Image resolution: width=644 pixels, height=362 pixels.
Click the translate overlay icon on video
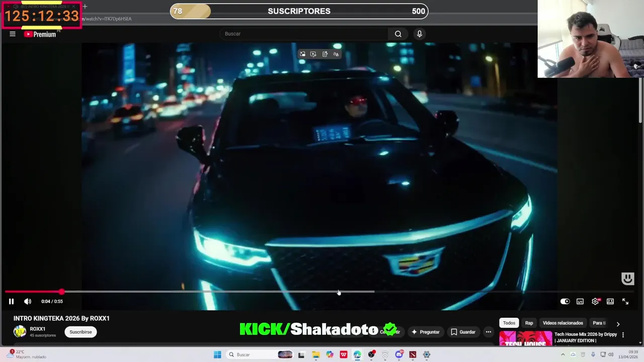pyautogui.click(x=336, y=54)
